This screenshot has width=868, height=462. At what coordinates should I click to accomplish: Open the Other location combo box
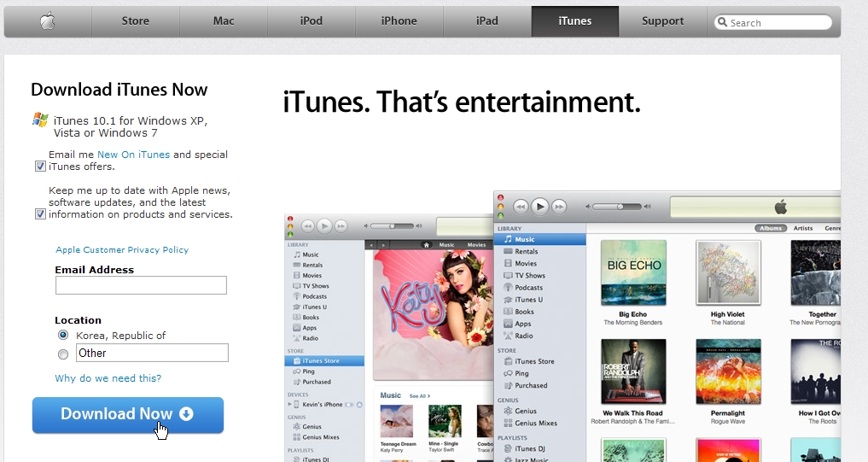tap(152, 353)
